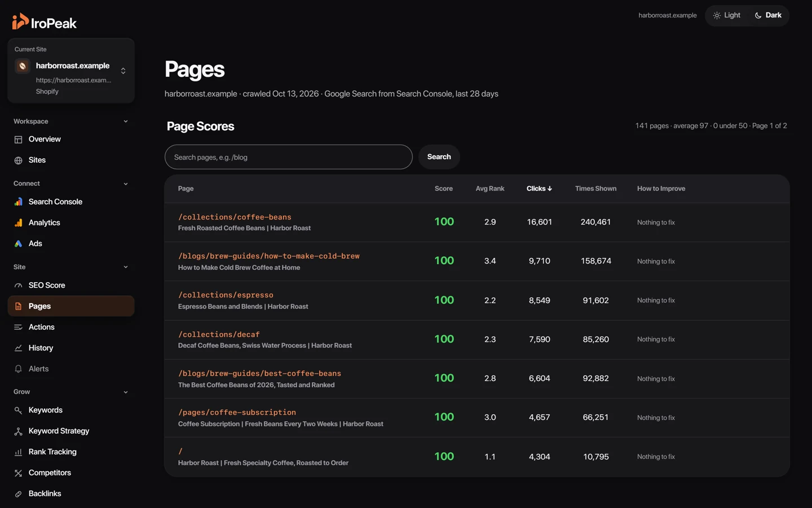Click the Rank Tracking bars icon

tap(18, 452)
